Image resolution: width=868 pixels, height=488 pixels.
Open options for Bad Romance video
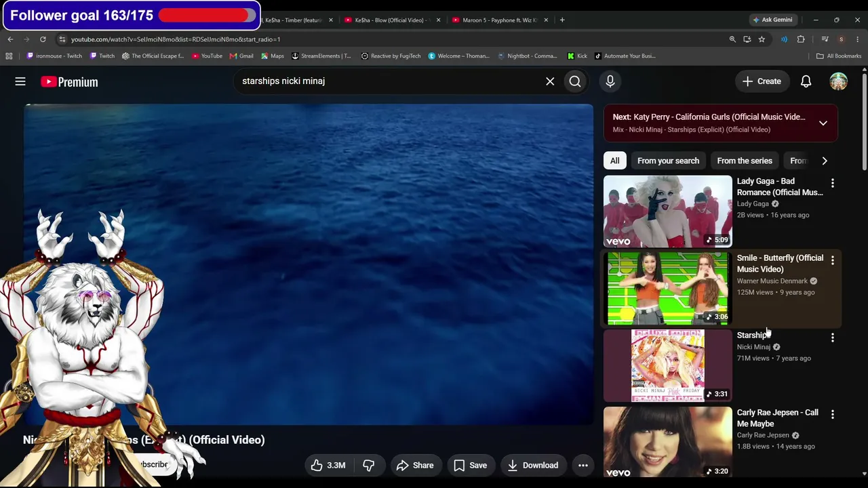coord(833,184)
